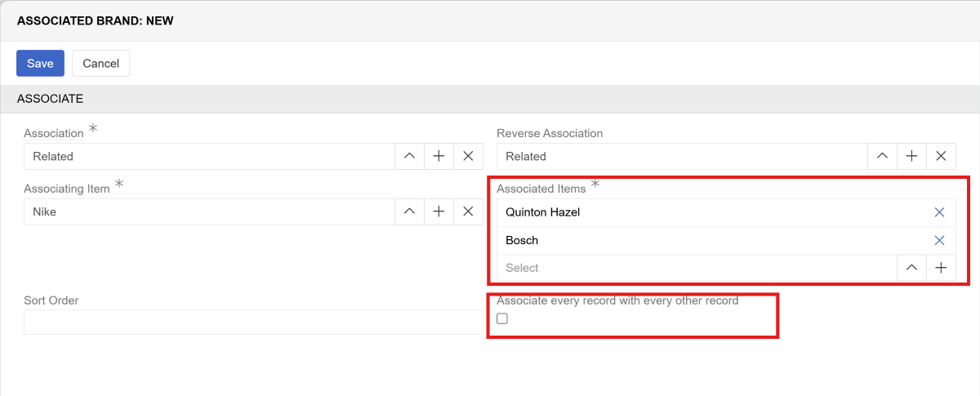Click the Save button

pyautogui.click(x=40, y=63)
